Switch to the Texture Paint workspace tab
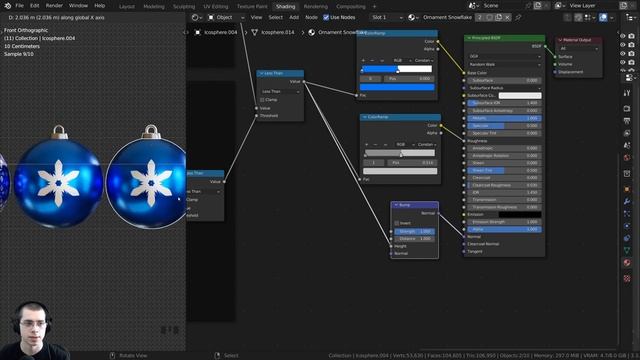This screenshot has width=640, height=360. (252, 7)
